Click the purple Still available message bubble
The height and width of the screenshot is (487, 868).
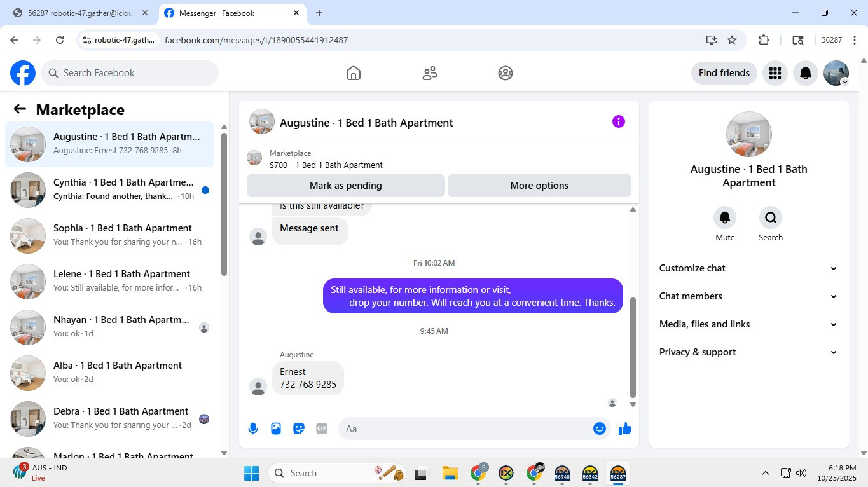[x=473, y=296]
